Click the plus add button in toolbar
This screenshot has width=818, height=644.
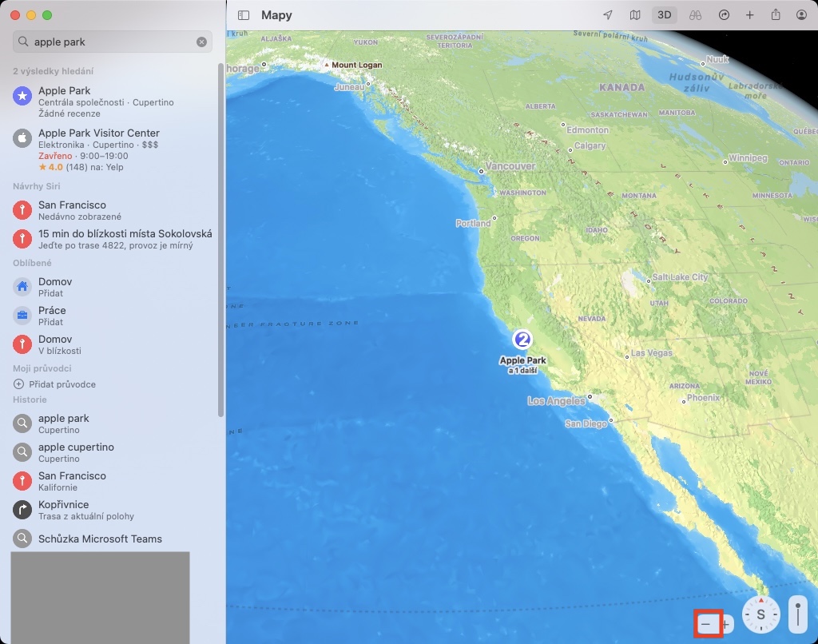(749, 15)
